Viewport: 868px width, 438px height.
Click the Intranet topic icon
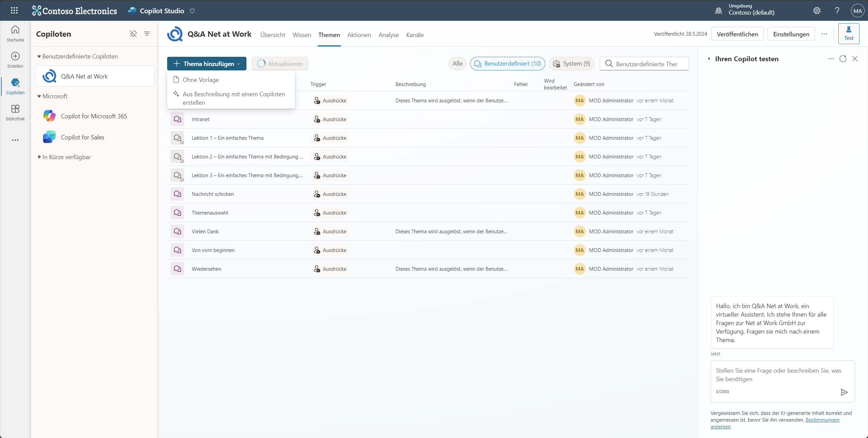(177, 119)
